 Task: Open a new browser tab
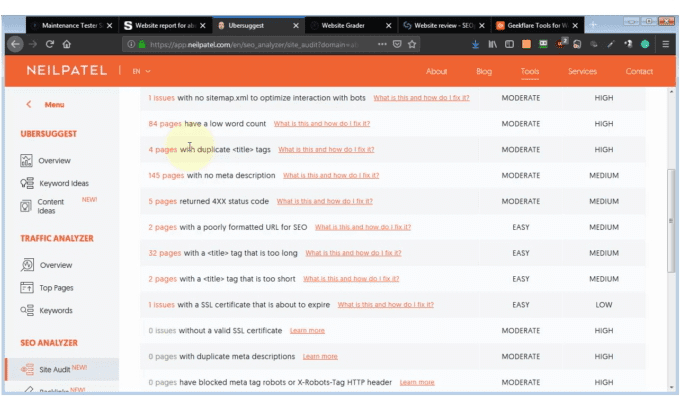click(593, 25)
